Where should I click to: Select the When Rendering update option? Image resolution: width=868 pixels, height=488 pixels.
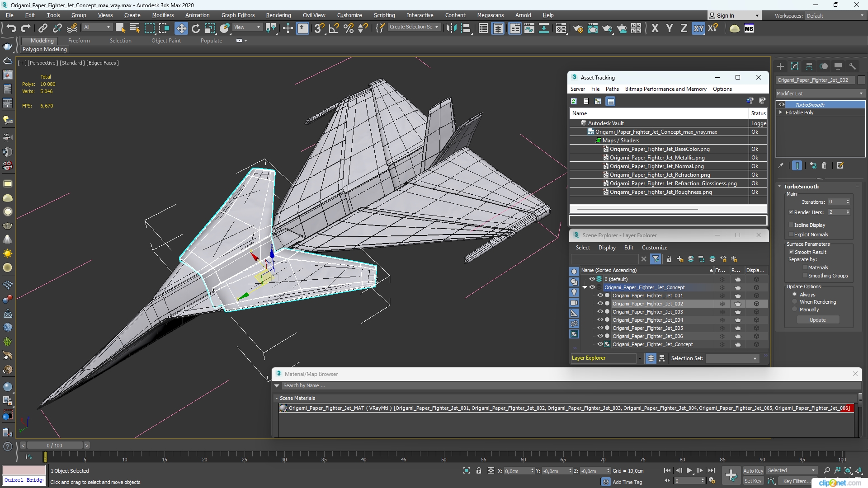click(x=794, y=302)
